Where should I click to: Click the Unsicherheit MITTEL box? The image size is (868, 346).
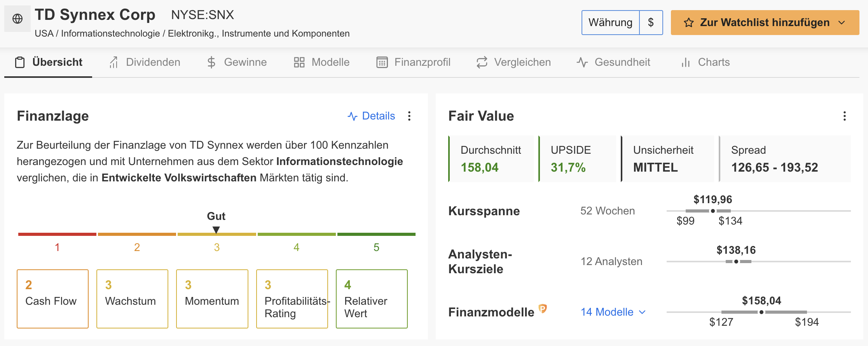667,159
